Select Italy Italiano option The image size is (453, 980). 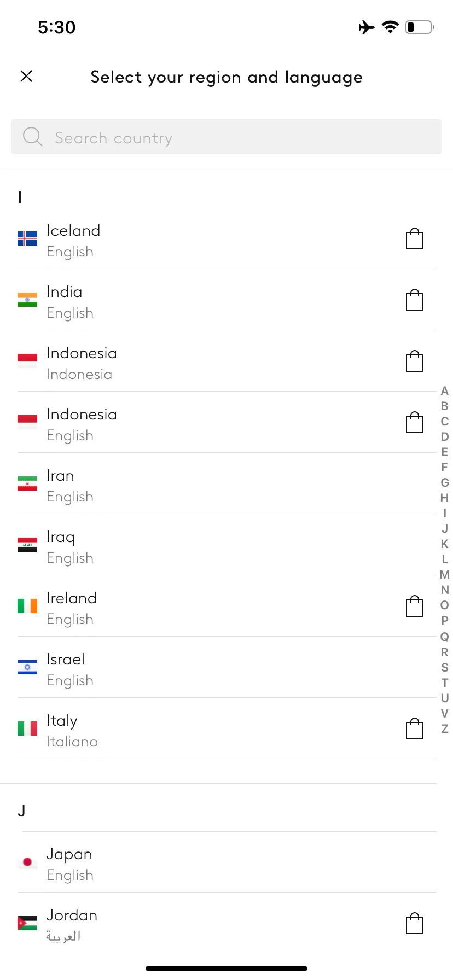(x=226, y=728)
